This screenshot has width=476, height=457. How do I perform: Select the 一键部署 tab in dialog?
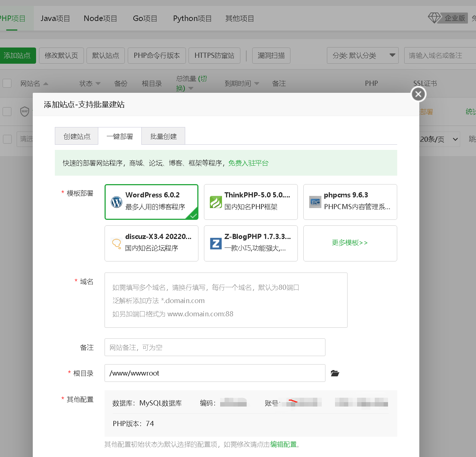[120, 136]
